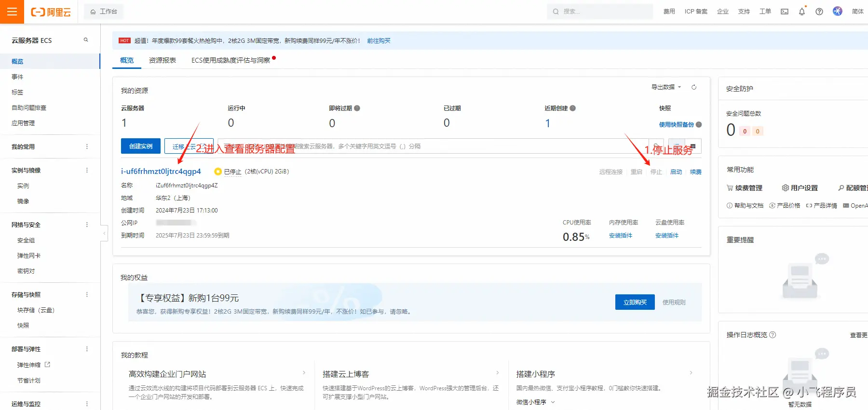Expand the 微信小程序 dropdown
The width and height of the screenshot is (868, 410).
point(535,402)
